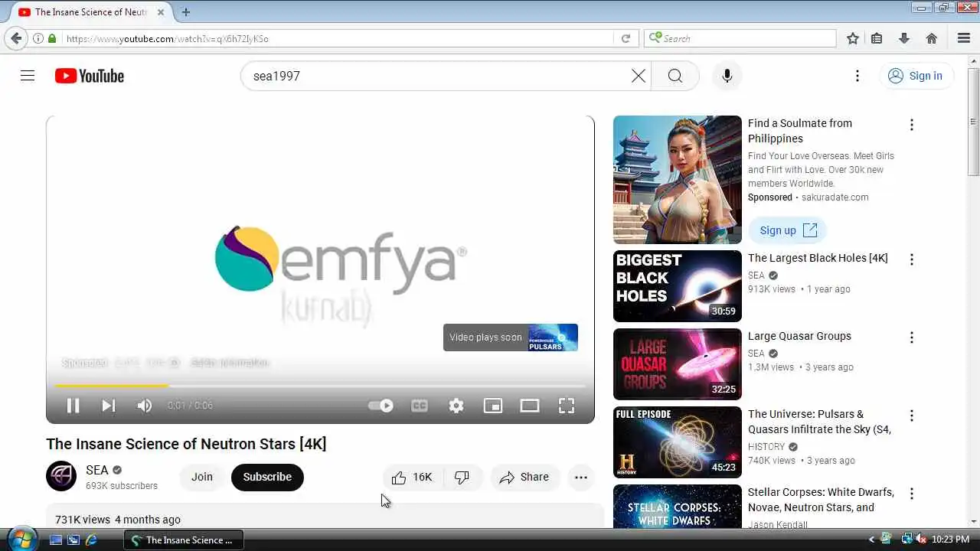The width and height of the screenshot is (980, 551).
Task: Click the SEA channel name under Largest Black Holes
Action: point(756,275)
